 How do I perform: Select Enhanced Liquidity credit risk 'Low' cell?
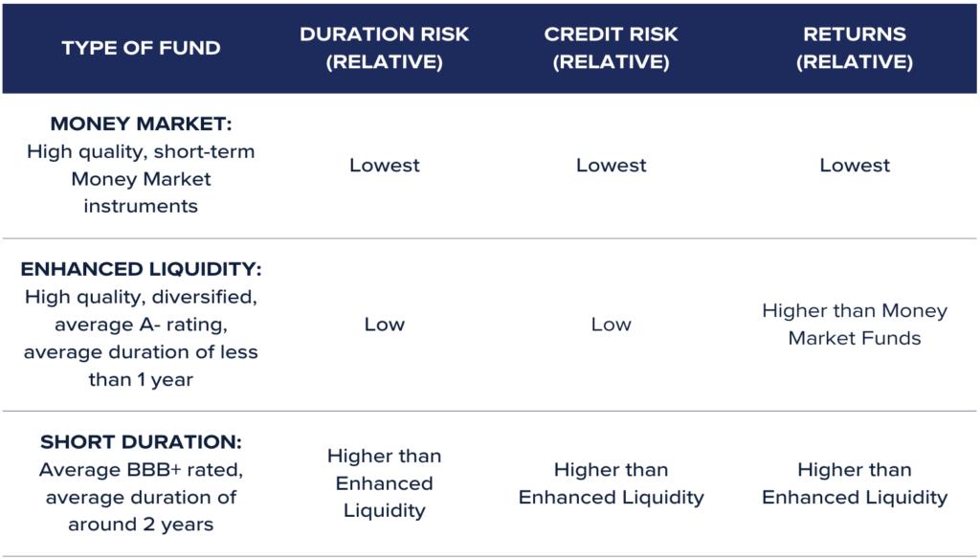pyautogui.click(x=611, y=325)
